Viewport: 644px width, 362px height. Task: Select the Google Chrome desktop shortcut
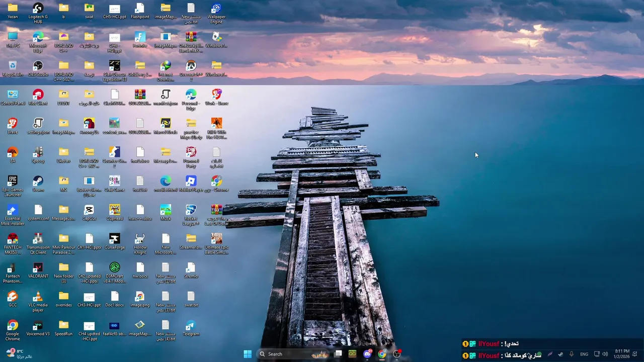(x=13, y=330)
